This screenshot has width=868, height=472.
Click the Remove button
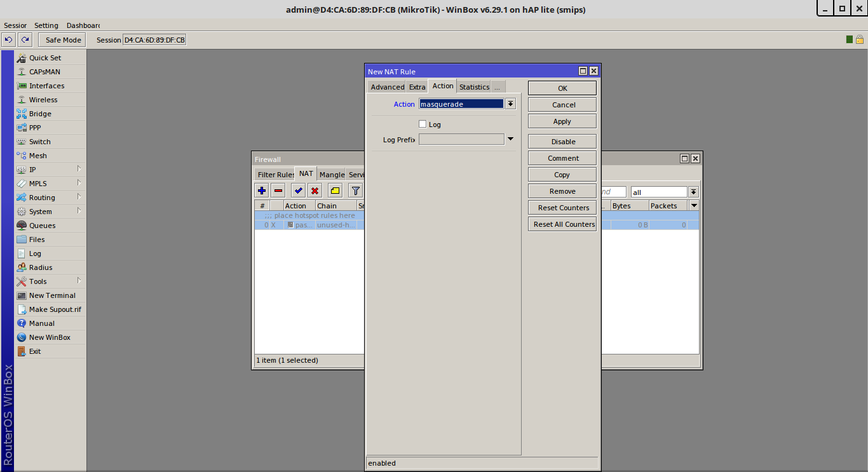tap(562, 191)
